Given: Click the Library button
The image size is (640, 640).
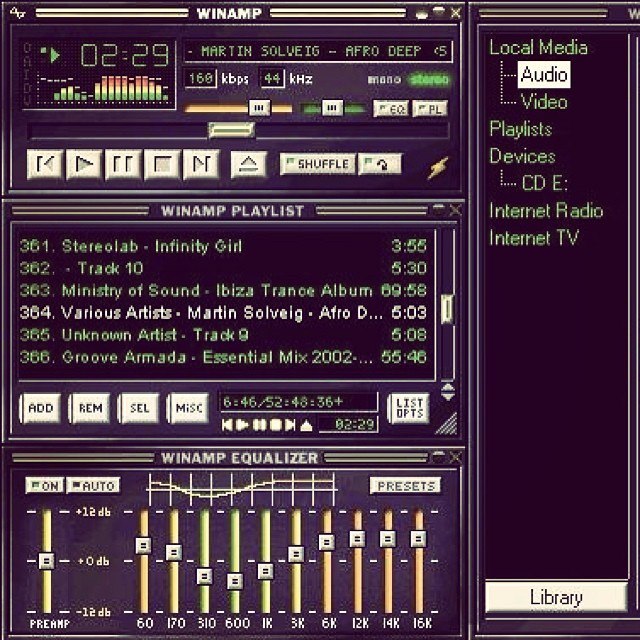Looking at the screenshot, I should pos(556,598).
